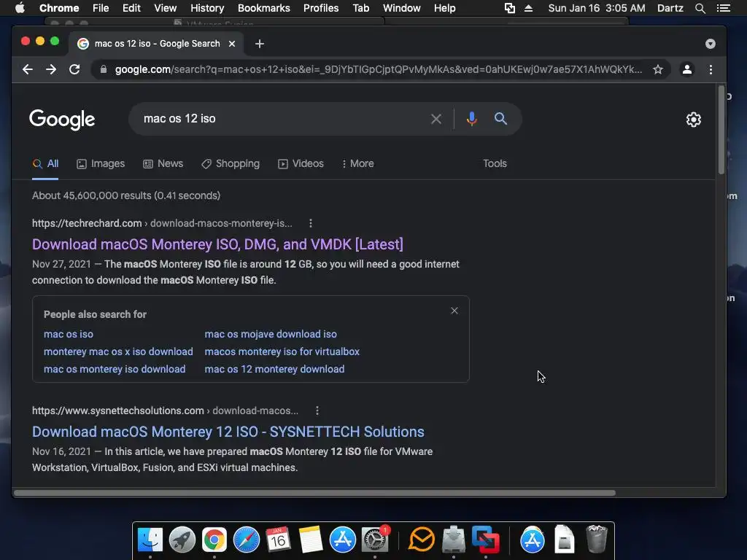Open 'Download macOS Monterey 12 ISO - SYSNETTECH' result
747x560 pixels.
[228, 432]
